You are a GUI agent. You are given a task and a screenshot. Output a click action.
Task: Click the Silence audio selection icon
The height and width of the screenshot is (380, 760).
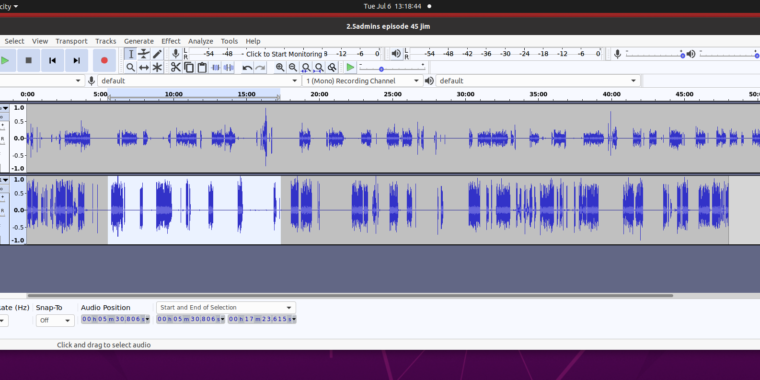229,67
